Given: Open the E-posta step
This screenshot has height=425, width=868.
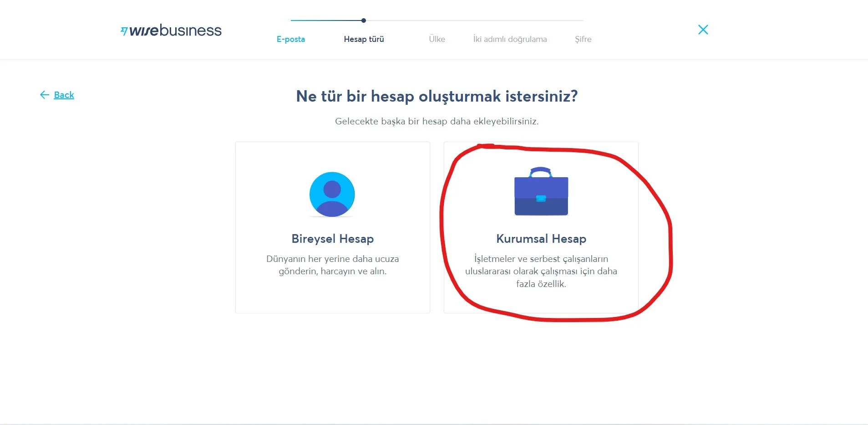Looking at the screenshot, I should (x=290, y=39).
